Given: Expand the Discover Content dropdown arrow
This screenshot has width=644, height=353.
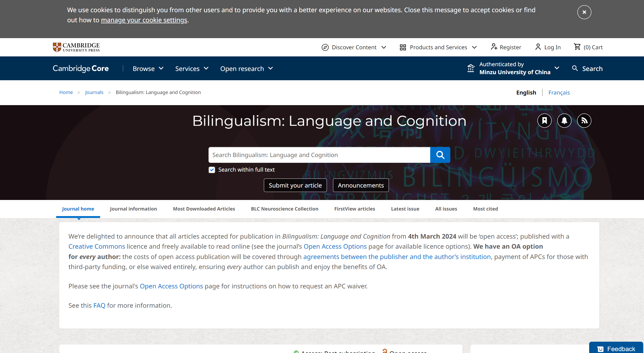Looking at the screenshot, I should (x=384, y=47).
